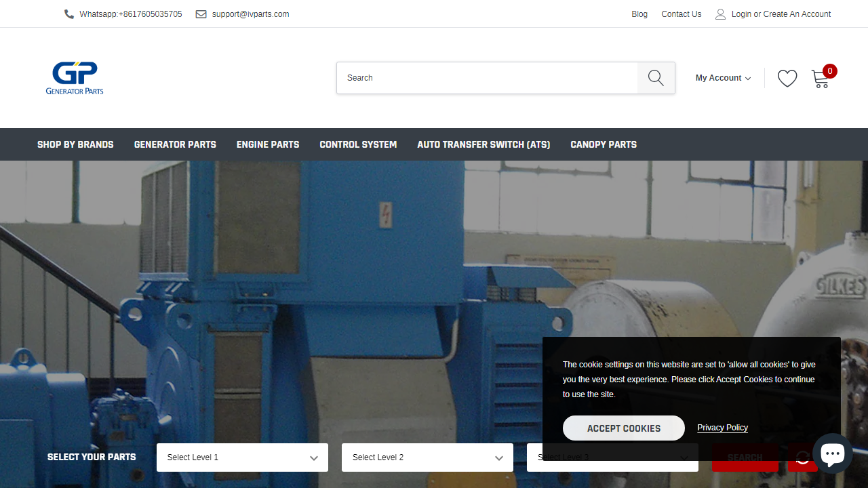Click the red Search parts button
Screen dimensions: 868x488
[x=745, y=457]
